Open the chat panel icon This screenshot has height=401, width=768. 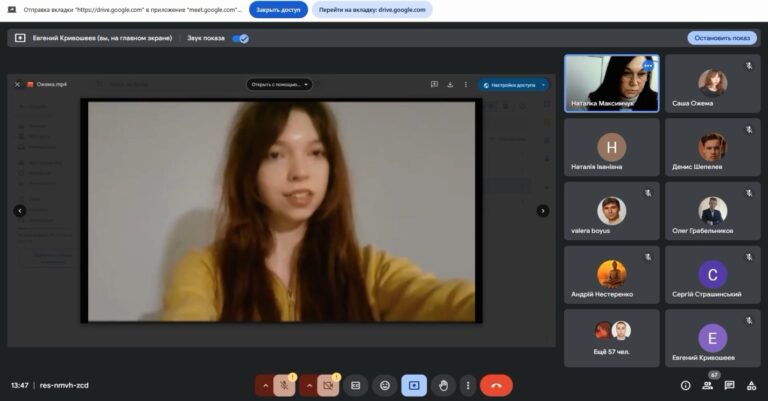729,385
